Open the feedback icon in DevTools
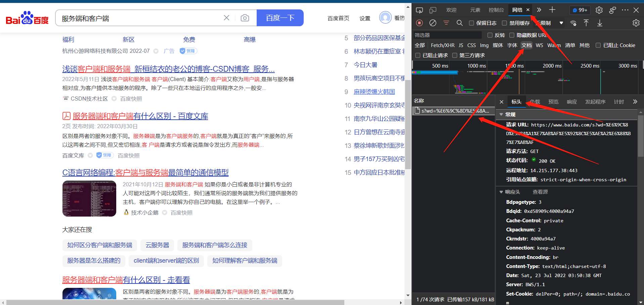Image resolution: width=644 pixels, height=305 pixels. tap(612, 10)
